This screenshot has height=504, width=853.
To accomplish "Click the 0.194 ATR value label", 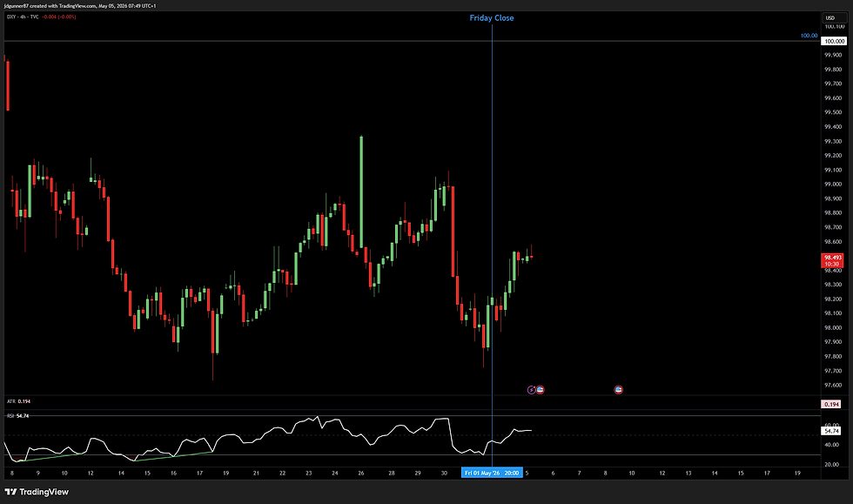I will click(x=831, y=405).
